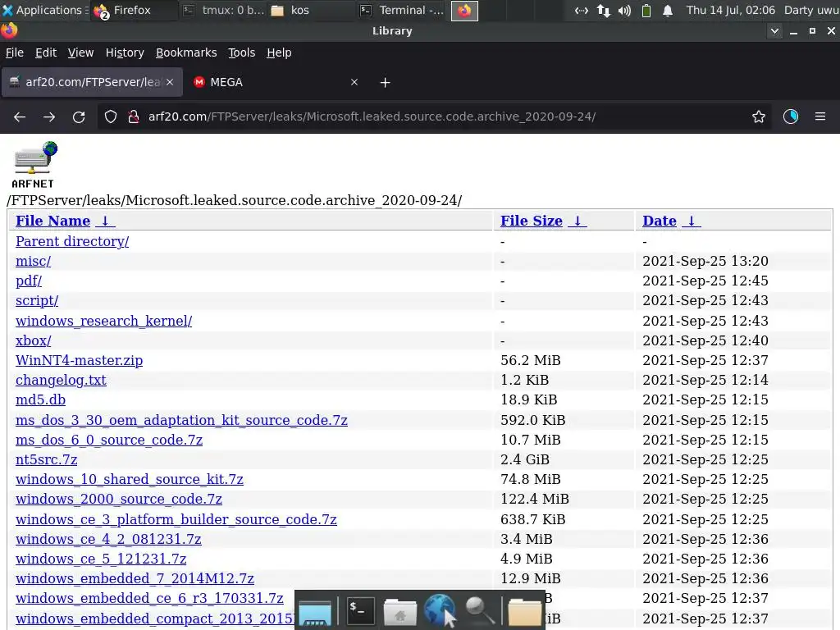
Task: Download ms_dos_3_30_oem_adaptation_kit_source_code.7z
Action: point(181,421)
